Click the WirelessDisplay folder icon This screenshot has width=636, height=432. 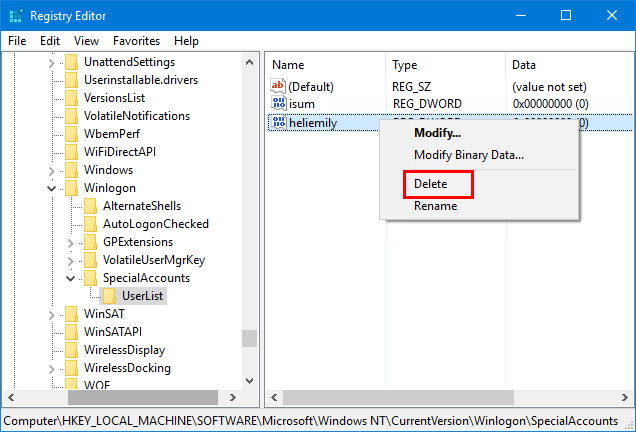(70, 350)
